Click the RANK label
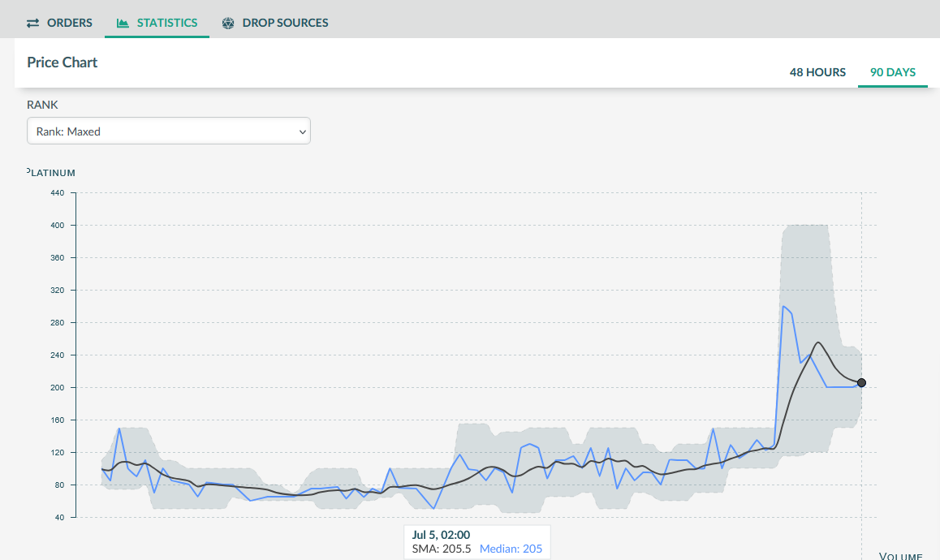Screen dimensions: 940x560 click(42, 105)
